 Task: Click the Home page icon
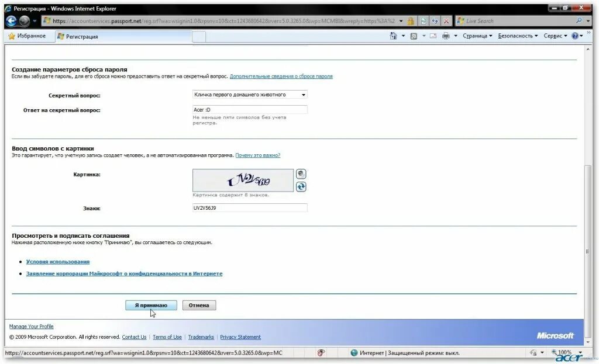[x=394, y=36]
